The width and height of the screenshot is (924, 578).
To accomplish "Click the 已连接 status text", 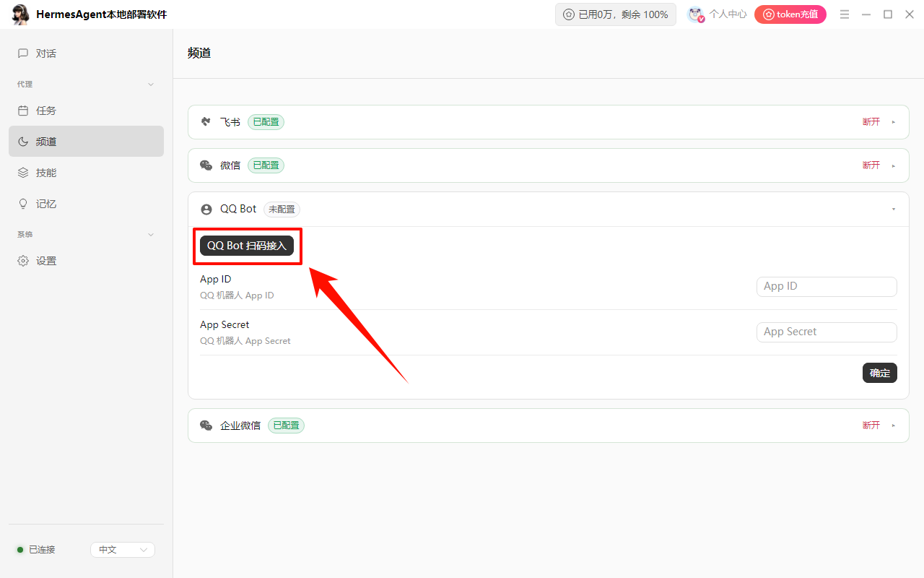I will [42, 550].
